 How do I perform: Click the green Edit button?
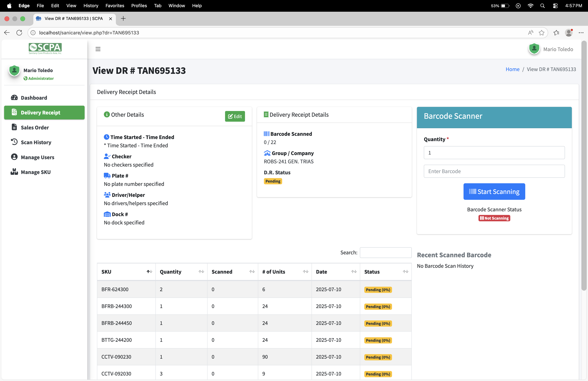[x=235, y=116]
